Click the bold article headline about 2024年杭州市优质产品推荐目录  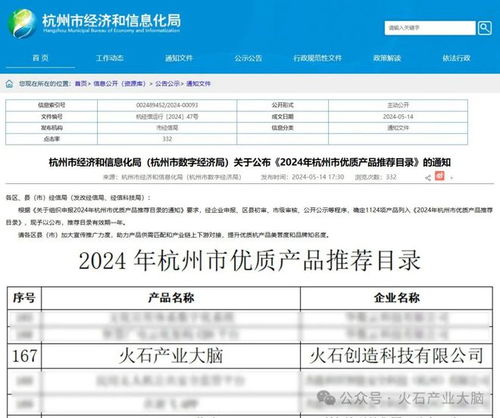pyautogui.click(x=250, y=163)
